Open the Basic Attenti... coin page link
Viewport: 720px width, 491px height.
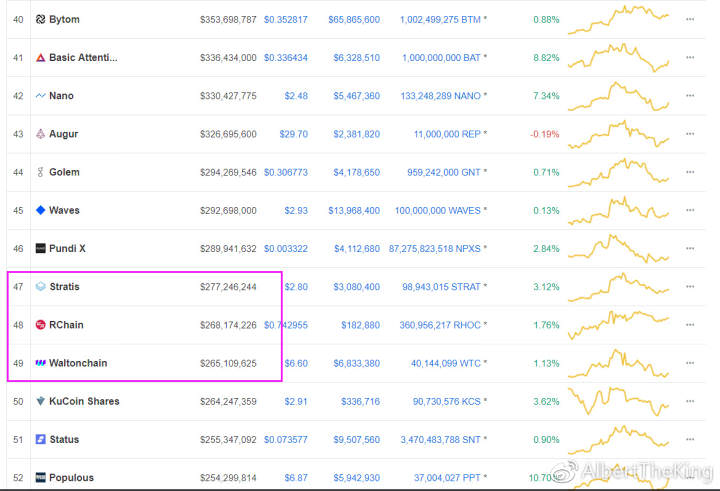pyautogui.click(x=83, y=57)
